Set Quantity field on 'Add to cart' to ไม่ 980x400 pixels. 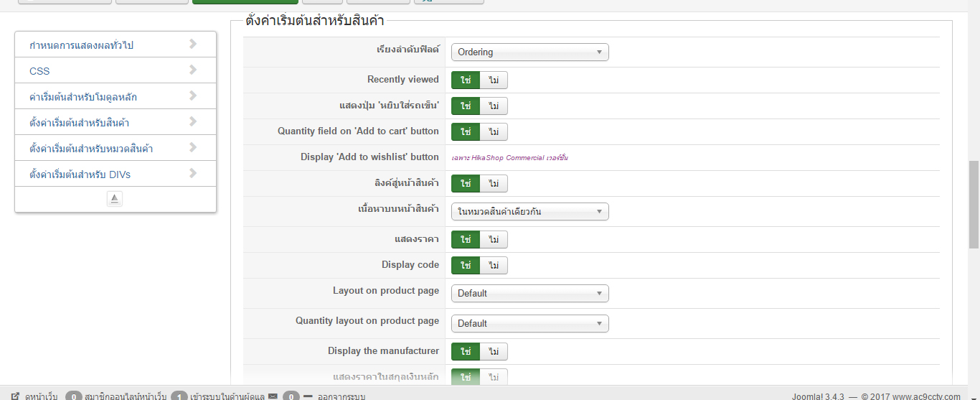click(x=494, y=131)
